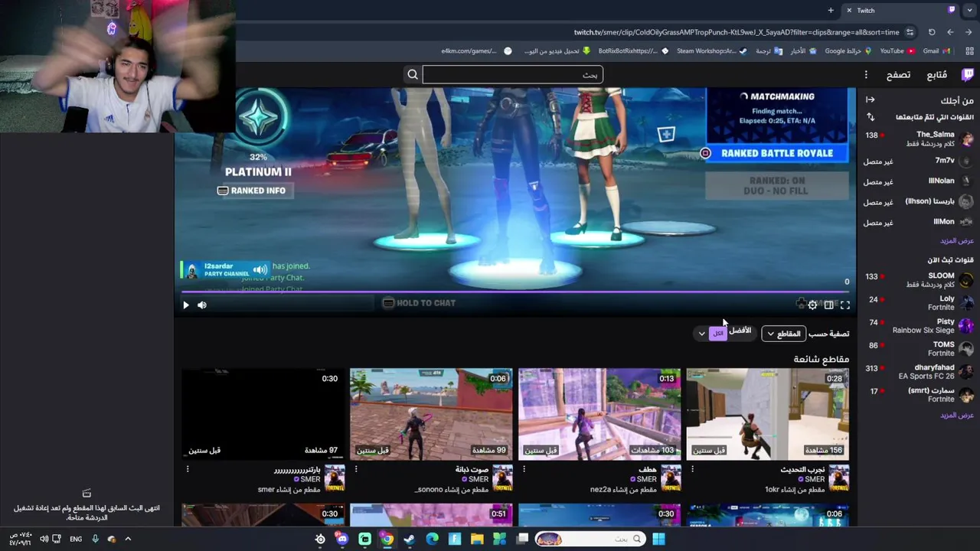Open the Gmail bookmark
The width and height of the screenshot is (980, 551).
pyautogui.click(x=936, y=51)
